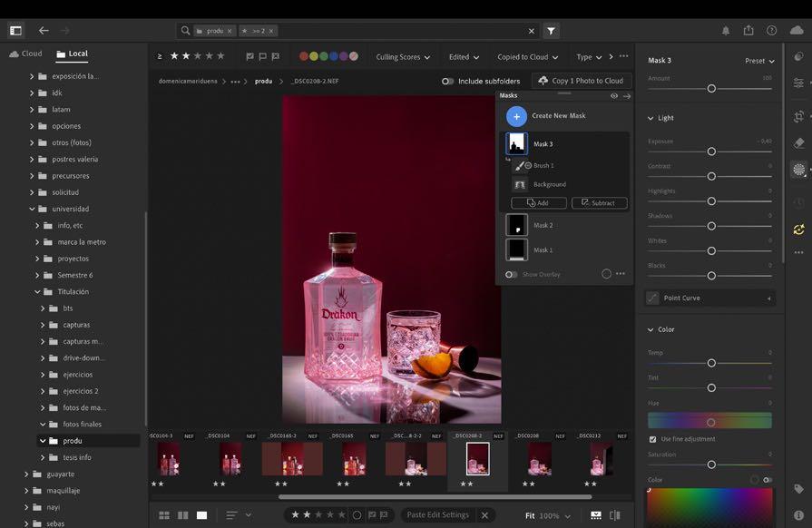
Task: Collapse the Light section
Action: coord(651,118)
